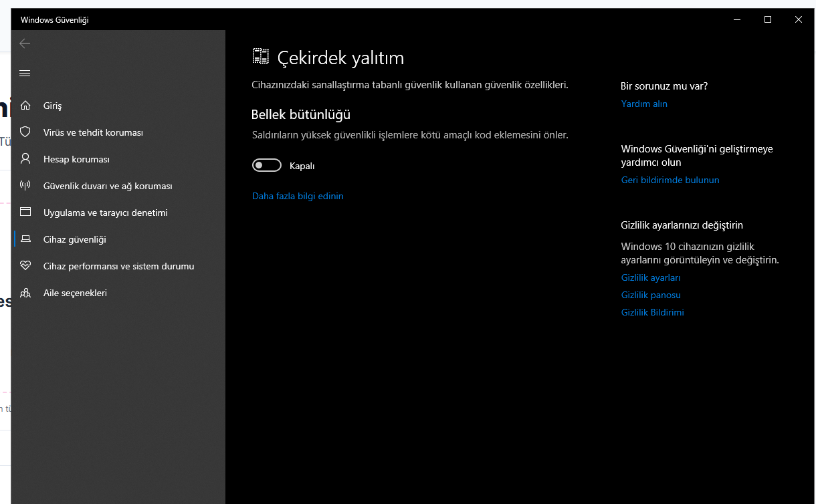Click the shield icon for virus protection
Image resolution: width=816 pixels, height=504 pixels.
coord(25,132)
